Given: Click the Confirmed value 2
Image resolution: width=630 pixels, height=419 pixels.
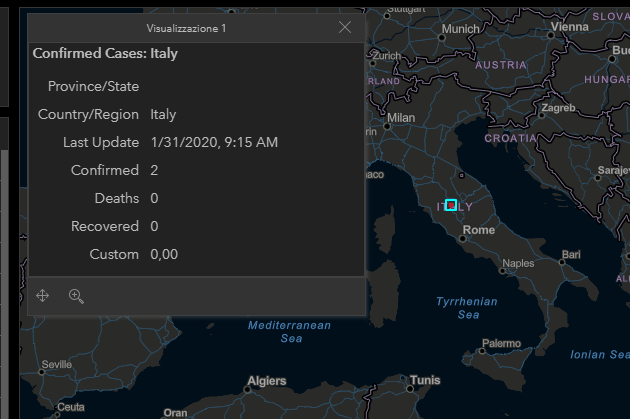Looking at the screenshot, I should coord(154,170).
